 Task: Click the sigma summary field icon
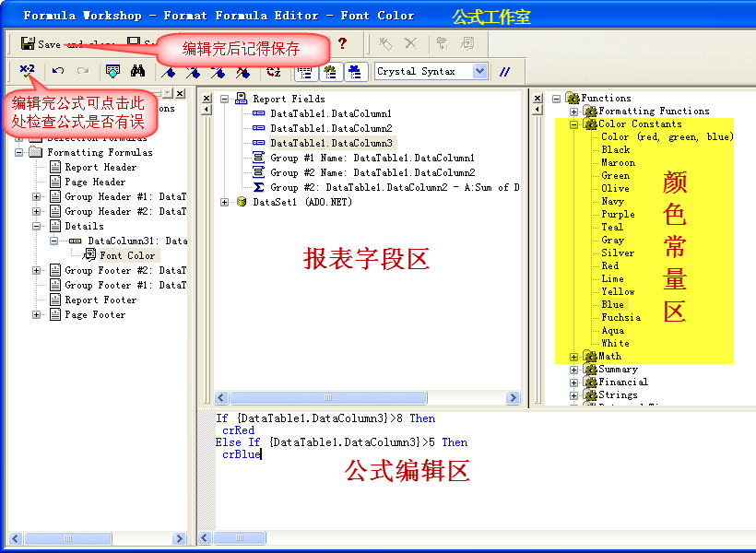[258, 187]
